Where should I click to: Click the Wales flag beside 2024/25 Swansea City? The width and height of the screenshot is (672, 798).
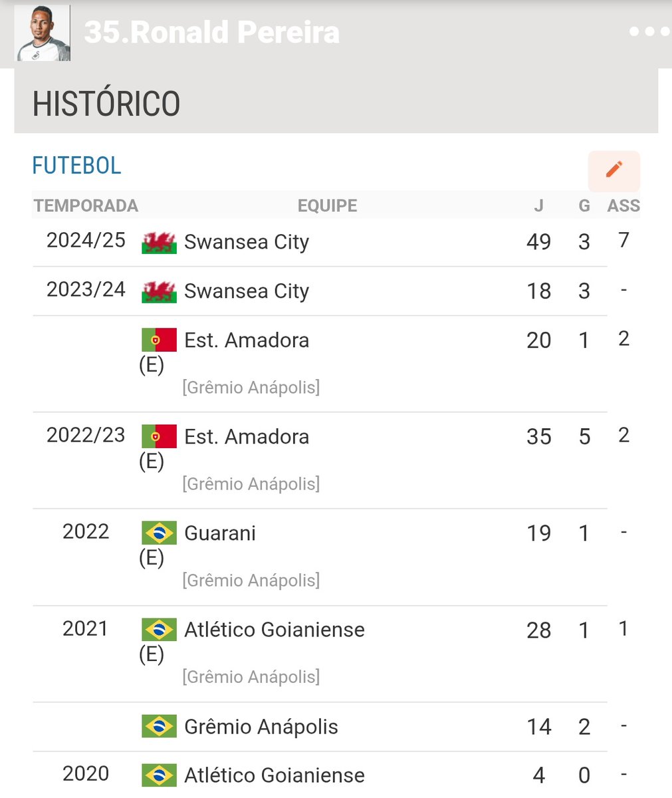coord(159,243)
